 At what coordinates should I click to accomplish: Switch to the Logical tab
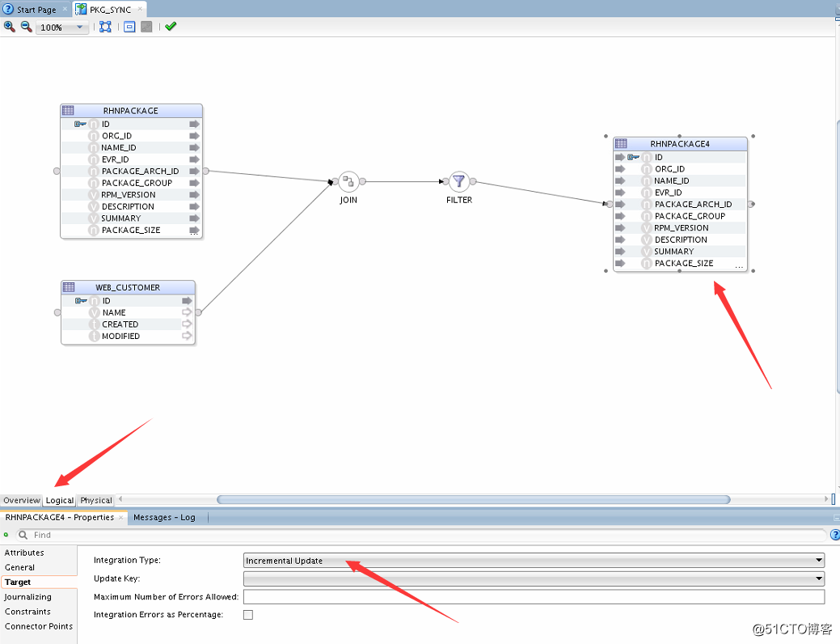coord(60,500)
